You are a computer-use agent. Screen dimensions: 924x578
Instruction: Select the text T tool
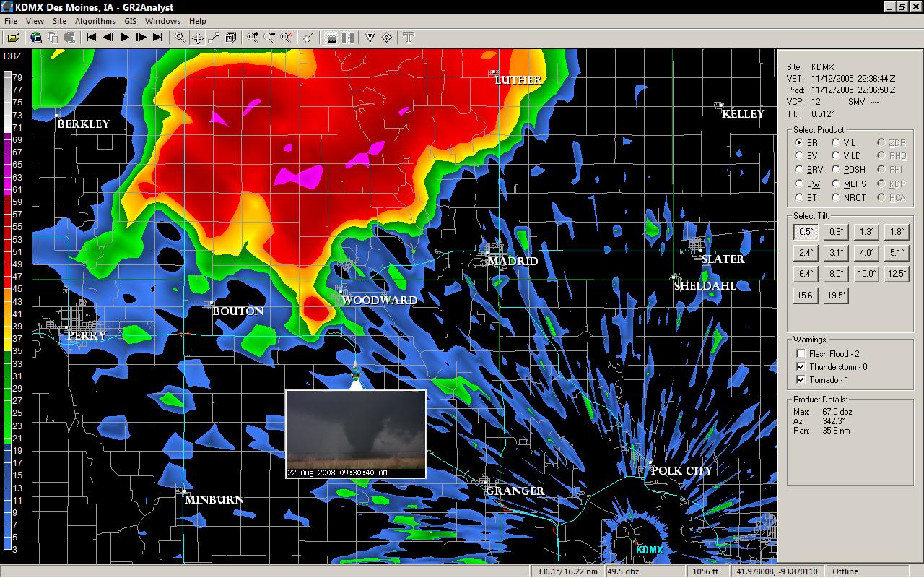coord(409,38)
